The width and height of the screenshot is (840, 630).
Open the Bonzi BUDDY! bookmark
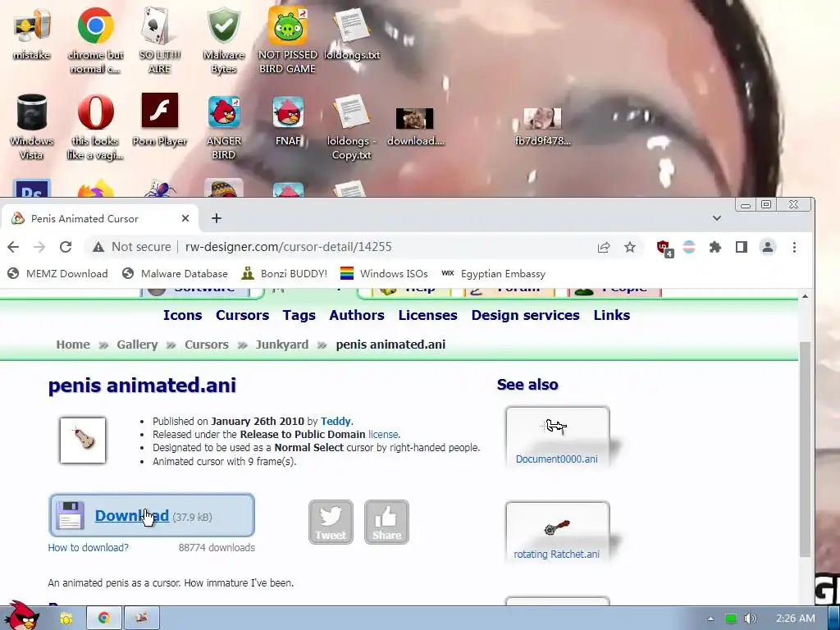pyautogui.click(x=284, y=274)
